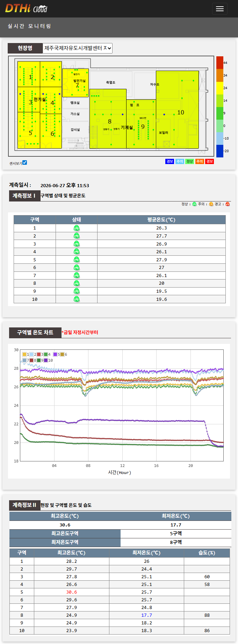Click status icon for zone 6 row
The width and height of the screenshot is (238, 644).
(x=77, y=268)
